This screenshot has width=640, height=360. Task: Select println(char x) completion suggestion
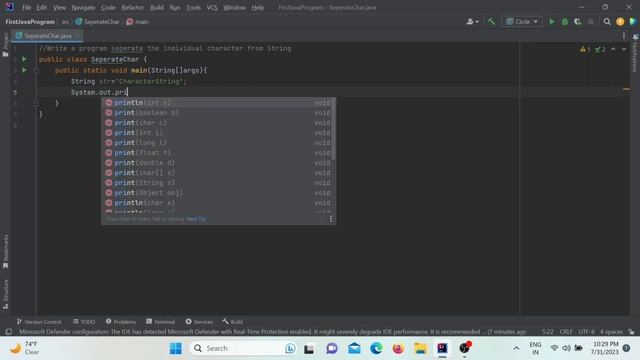pos(218,203)
